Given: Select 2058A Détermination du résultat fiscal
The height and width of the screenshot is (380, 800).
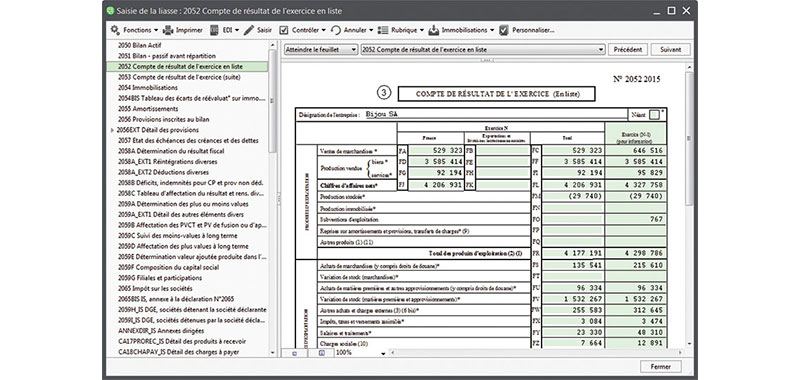Looking at the screenshot, I should pyautogui.click(x=171, y=151).
